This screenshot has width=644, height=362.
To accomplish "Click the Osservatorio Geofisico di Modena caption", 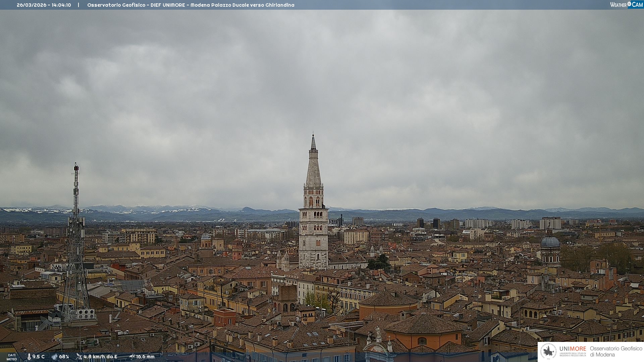I will click(616, 351).
